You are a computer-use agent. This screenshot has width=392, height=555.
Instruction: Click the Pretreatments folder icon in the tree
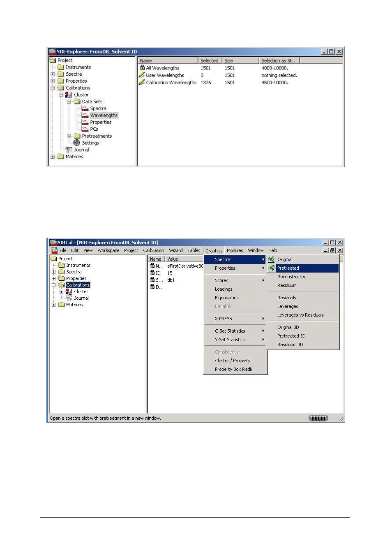click(x=77, y=136)
